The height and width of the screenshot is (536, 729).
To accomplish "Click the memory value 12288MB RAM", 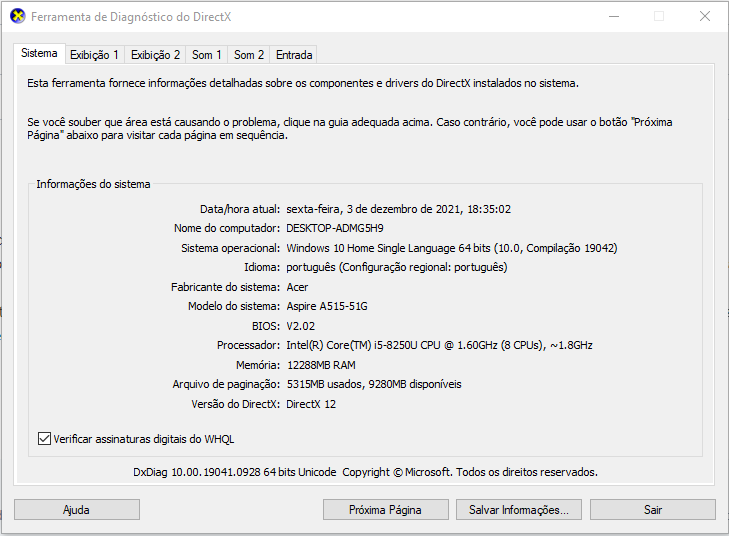I will tap(321, 365).
